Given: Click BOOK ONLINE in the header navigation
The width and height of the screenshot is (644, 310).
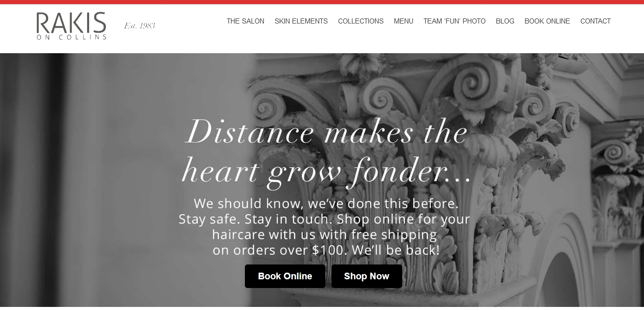Looking at the screenshot, I should pos(547,21).
